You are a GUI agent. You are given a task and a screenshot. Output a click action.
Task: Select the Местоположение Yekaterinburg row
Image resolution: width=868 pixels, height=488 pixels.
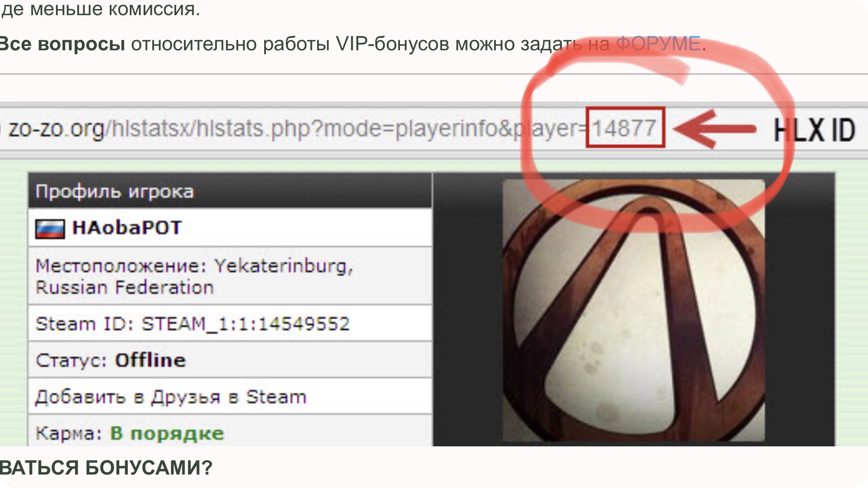click(x=230, y=276)
